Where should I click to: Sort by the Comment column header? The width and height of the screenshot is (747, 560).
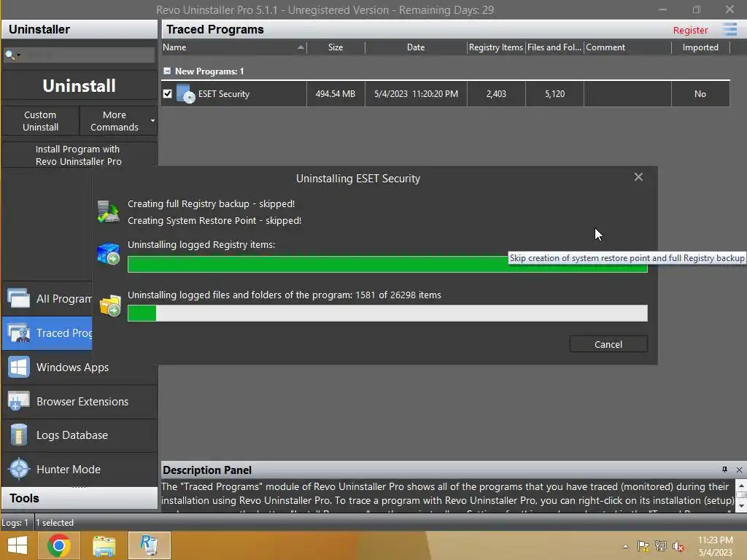(x=627, y=47)
